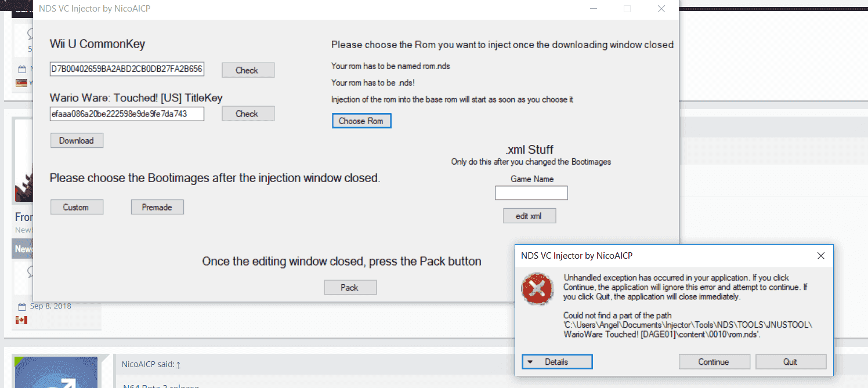Viewport: 868px width, 388px height.
Task: Click the Game Name text field
Action: [x=531, y=193]
